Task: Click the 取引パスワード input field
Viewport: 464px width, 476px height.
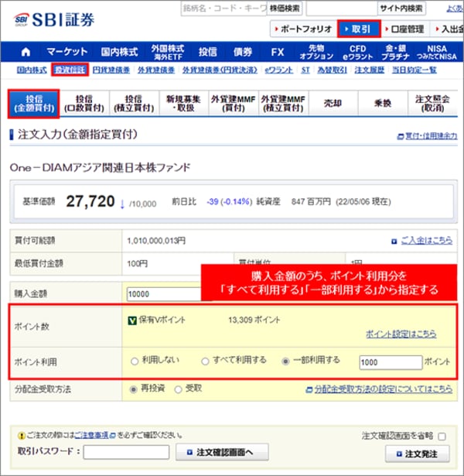Action: [x=126, y=452]
